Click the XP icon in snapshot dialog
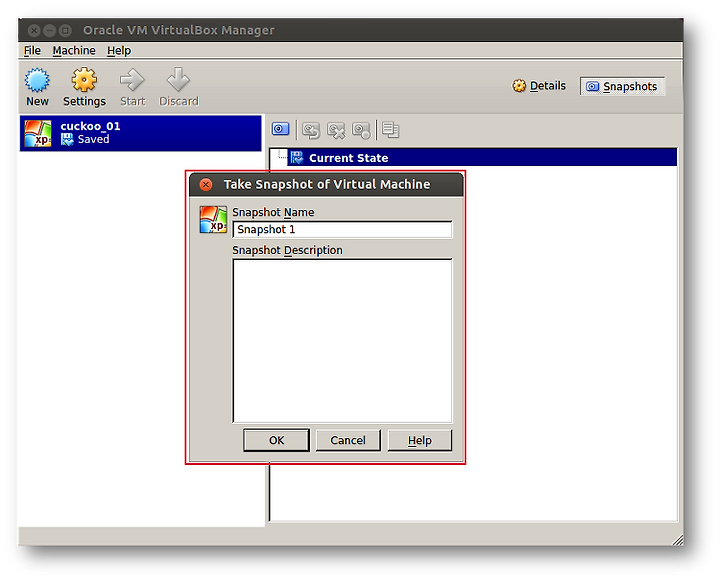The height and width of the screenshot is (582, 720). [x=213, y=220]
